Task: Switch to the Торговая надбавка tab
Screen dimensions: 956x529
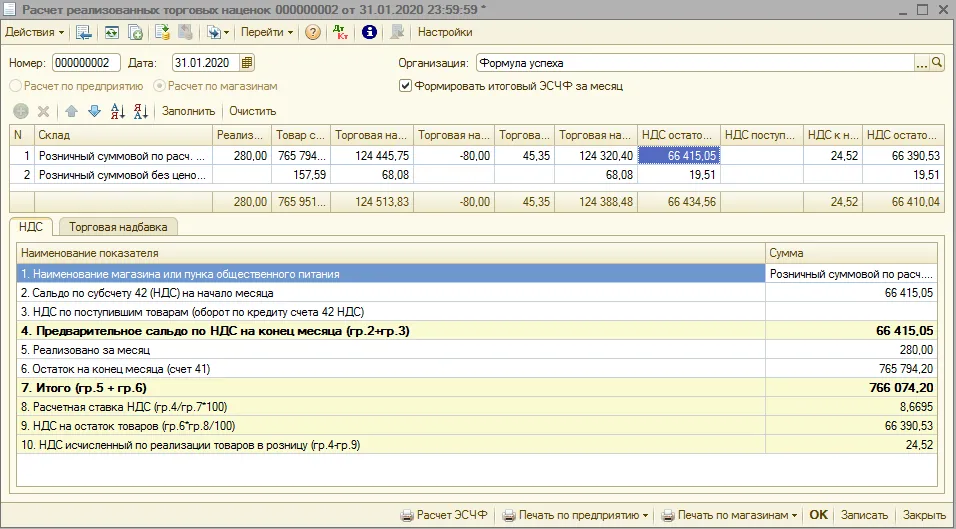Action: pyautogui.click(x=118, y=227)
